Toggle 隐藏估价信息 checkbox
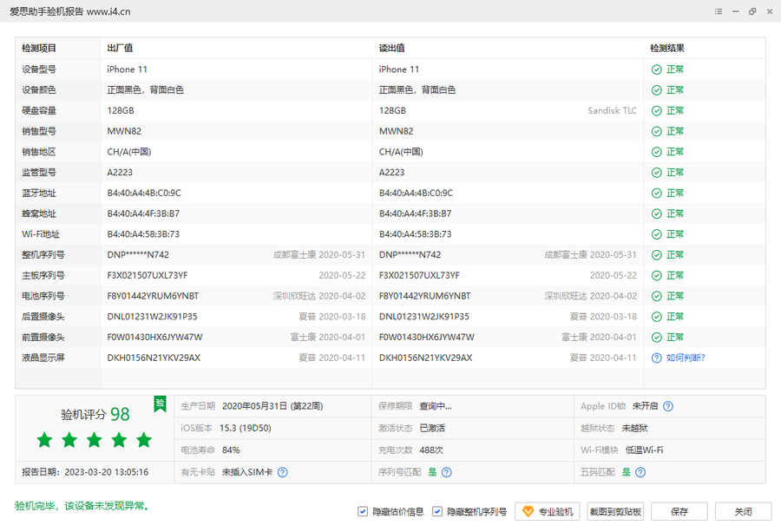 [363, 511]
